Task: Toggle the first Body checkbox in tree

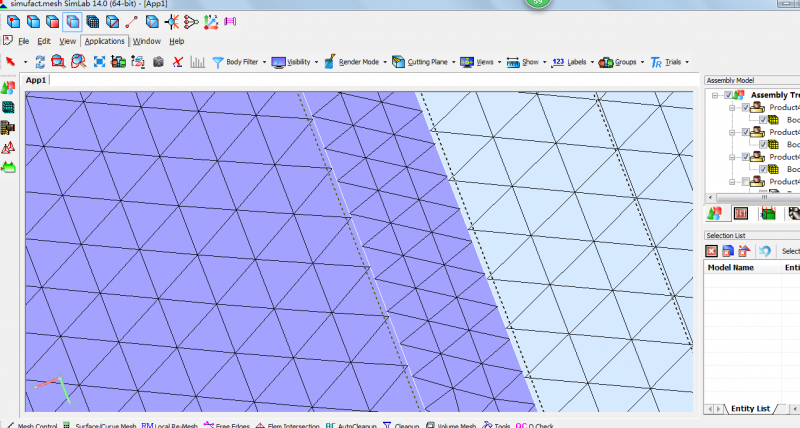Action: tap(762, 119)
